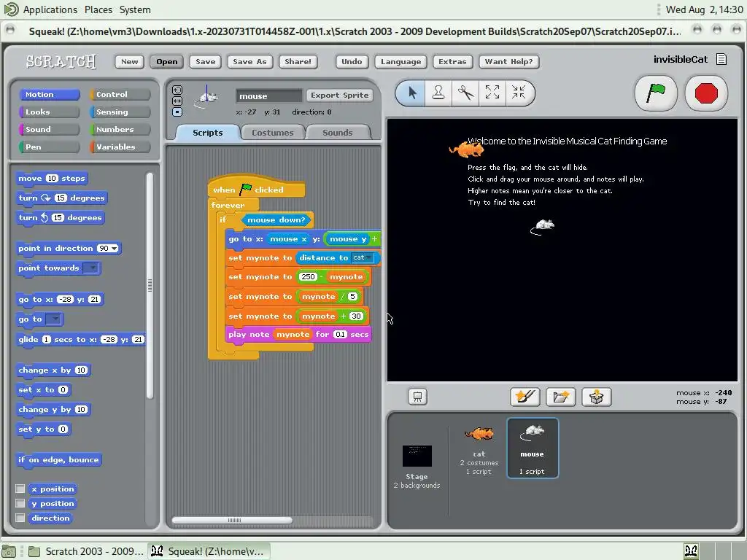Switch to the Sounds tab

pos(337,133)
